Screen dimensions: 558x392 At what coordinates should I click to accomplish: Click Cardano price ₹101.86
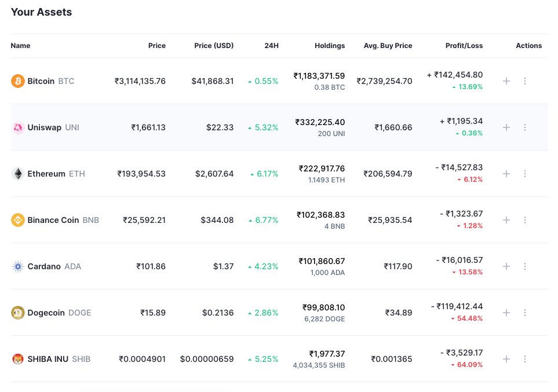click(151, 266)
